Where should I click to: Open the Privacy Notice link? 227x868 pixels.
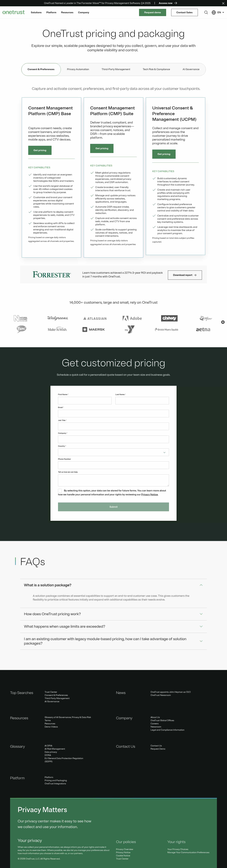coord(149,495)
